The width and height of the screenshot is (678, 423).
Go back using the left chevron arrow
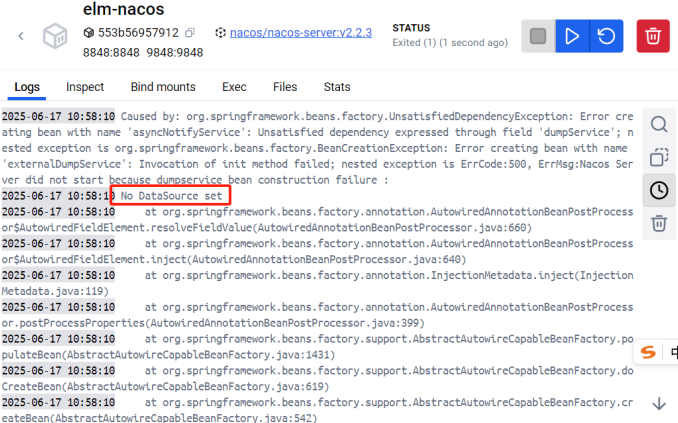(x=21, y=36)
